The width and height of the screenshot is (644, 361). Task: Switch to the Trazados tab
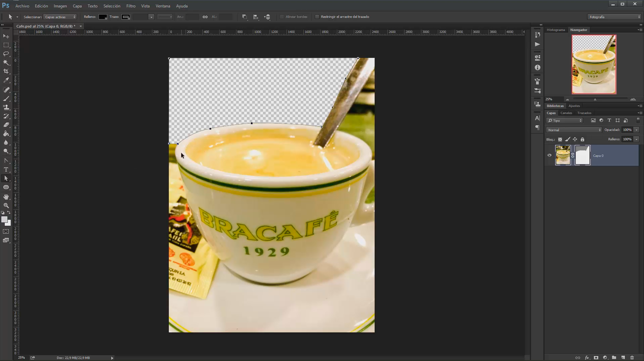pos(584,113)
